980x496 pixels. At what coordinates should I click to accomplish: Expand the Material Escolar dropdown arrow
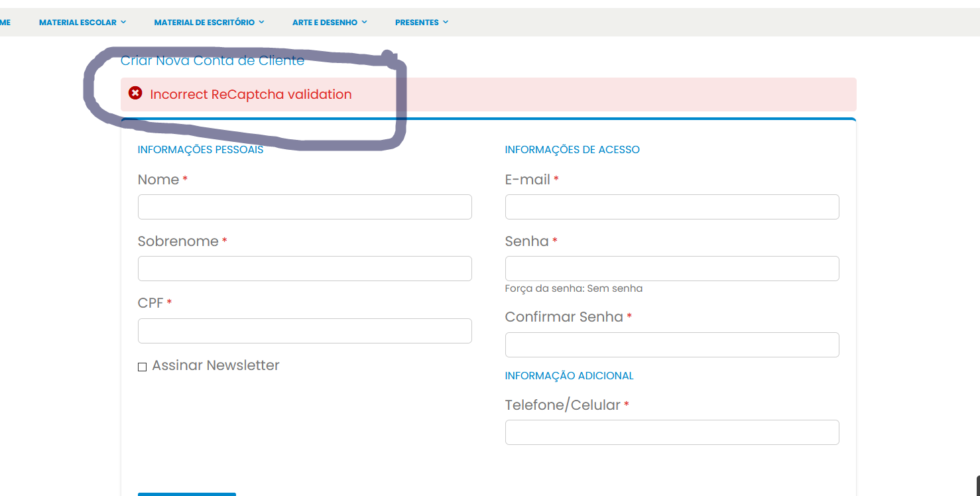(123, 23)
